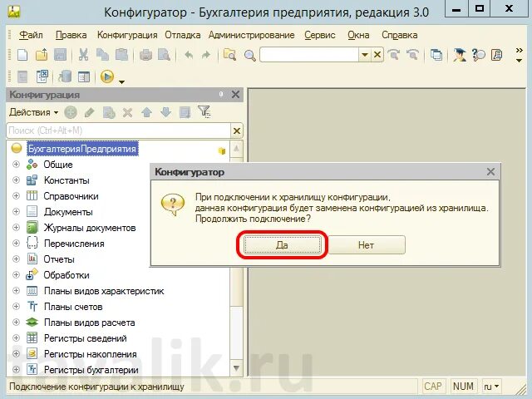Image resolution: width=532 pixels, height=399 pixels.
Task: Click the Update database configuration icon
Action: point(65,76)
